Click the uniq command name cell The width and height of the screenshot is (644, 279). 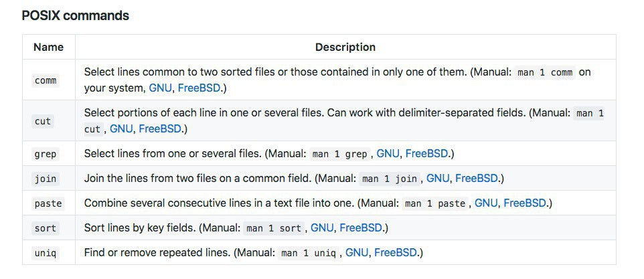click(x=46, y=253)
